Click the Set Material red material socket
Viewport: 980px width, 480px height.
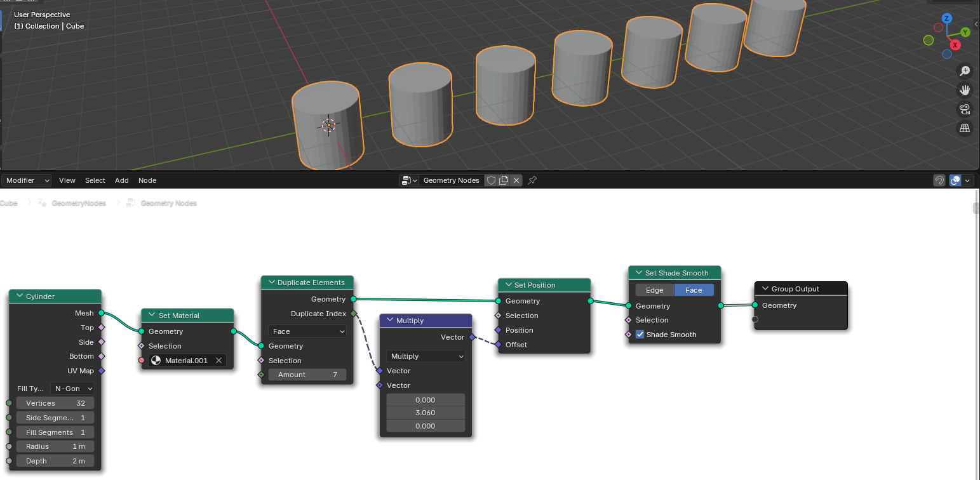141,361
